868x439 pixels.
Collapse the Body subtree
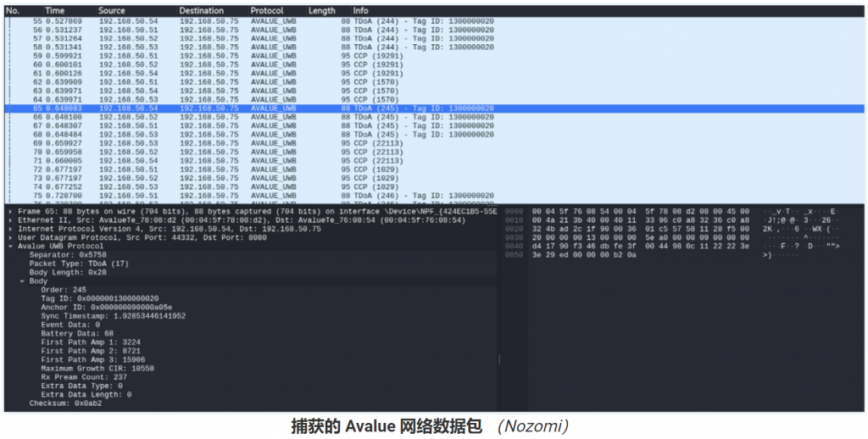point(23,281)
